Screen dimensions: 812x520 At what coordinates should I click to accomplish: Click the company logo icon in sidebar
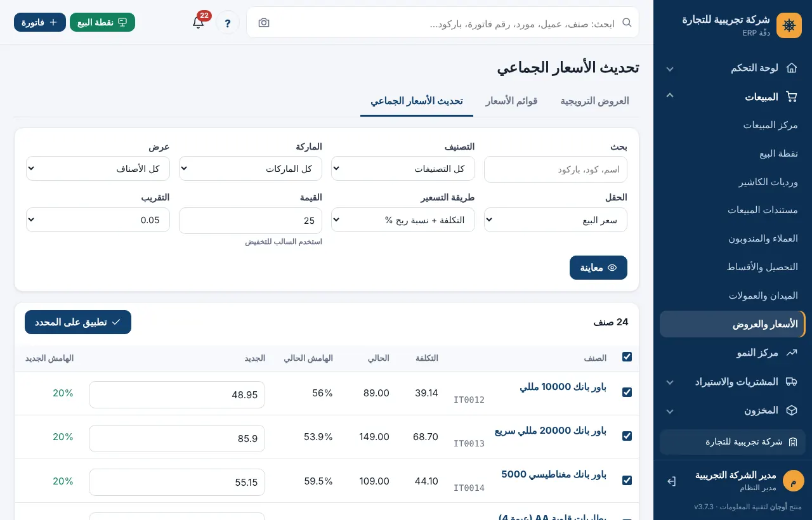[789, 25]
